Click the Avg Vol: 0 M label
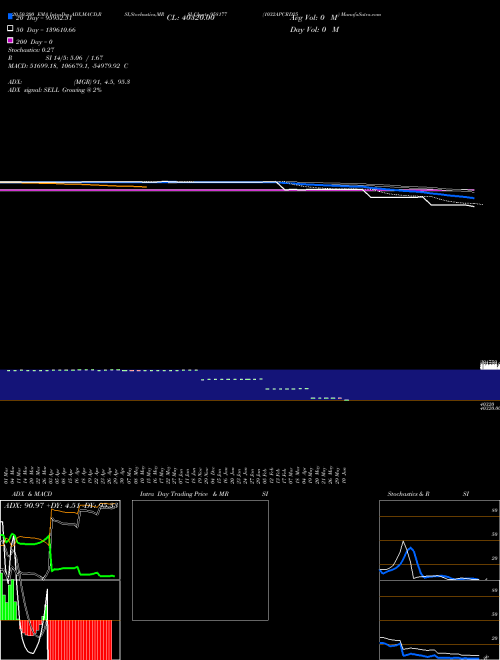Screen dimensions: 500x660 (314, 18)
